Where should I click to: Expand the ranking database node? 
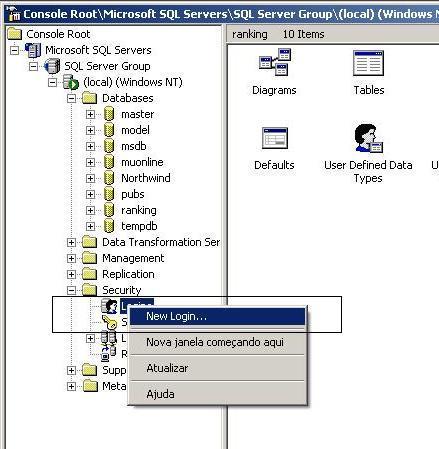[x=90, y=210]
